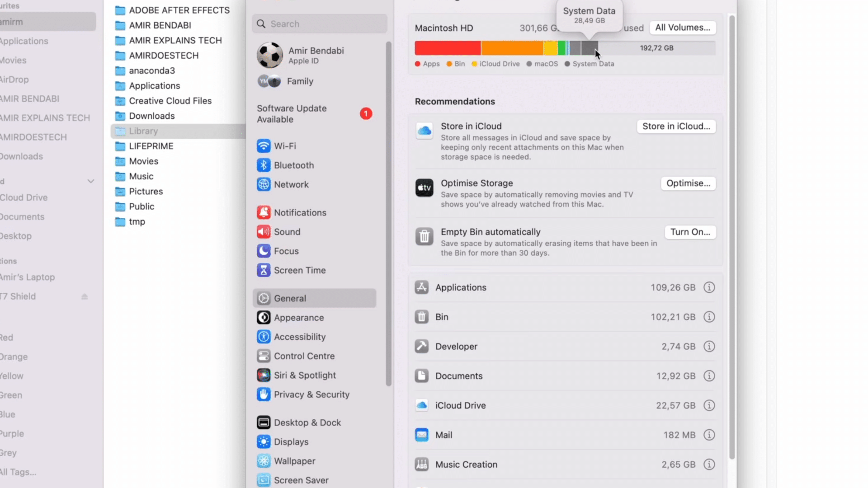
Task: Show info for Developer storage
Action: [x=709, y=347]
